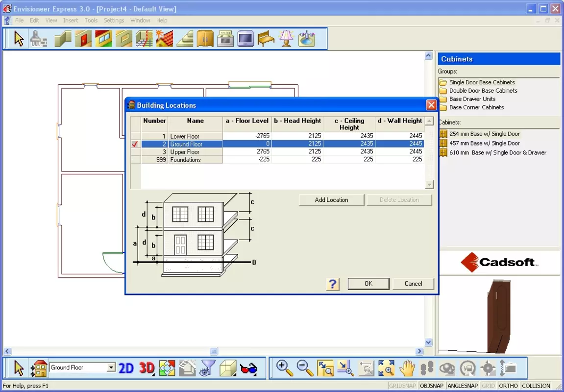This screenshot has height=392, width=564.
Task: Pick the Doors tool icon
Action: point(83,39)
